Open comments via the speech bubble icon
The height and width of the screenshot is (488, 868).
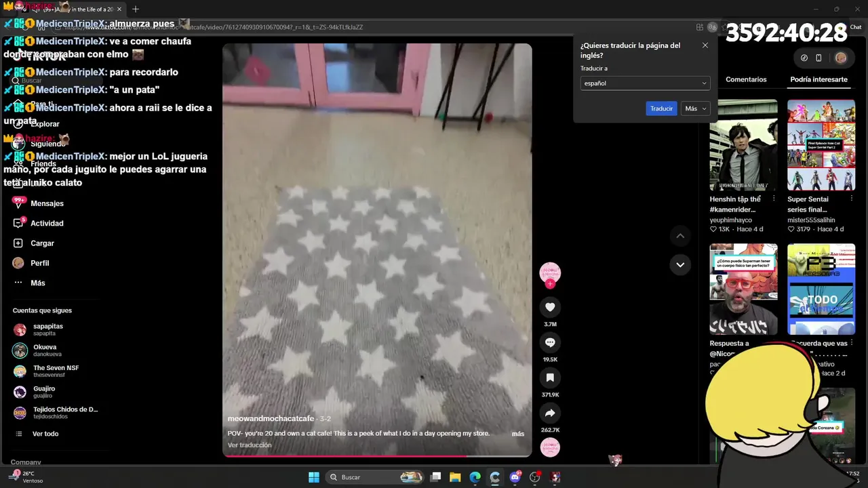coord(550,342)
